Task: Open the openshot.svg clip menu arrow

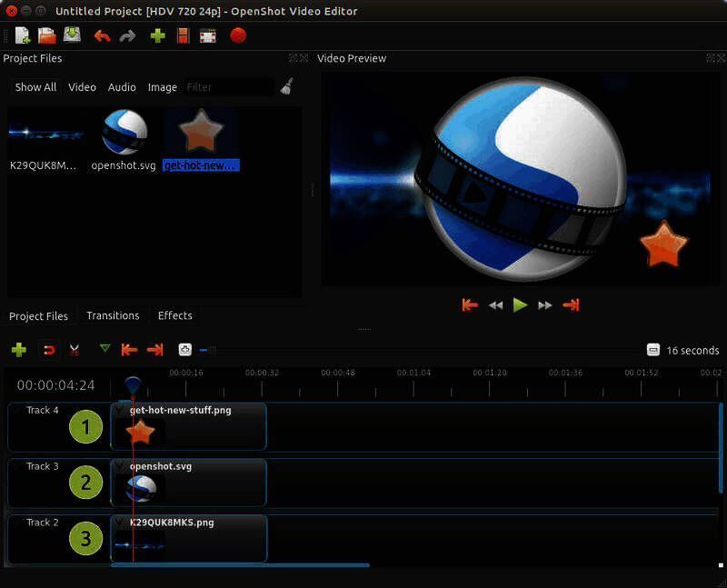Action: coord(119,466)
